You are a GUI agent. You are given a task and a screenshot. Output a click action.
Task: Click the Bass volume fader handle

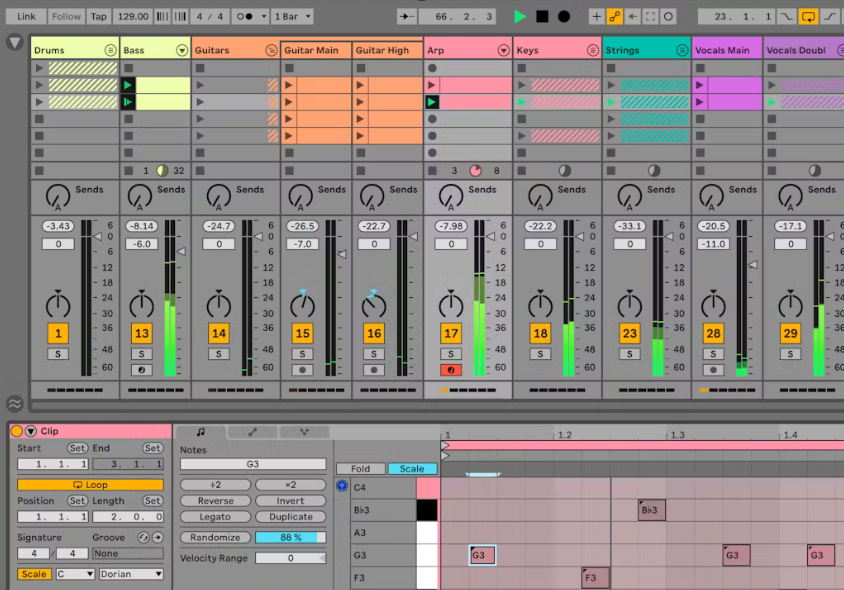181,251
